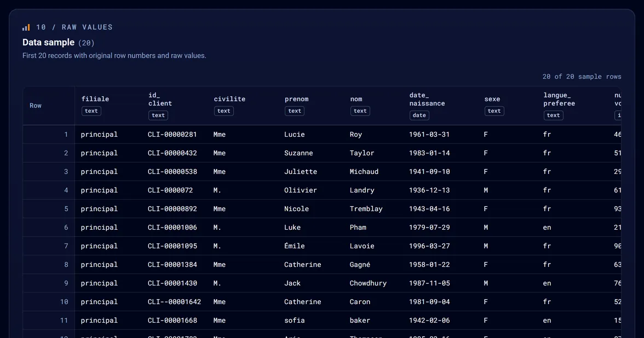Click cell CLI-00000892
This screenshot has width=644, height=338.
[172, 208]
